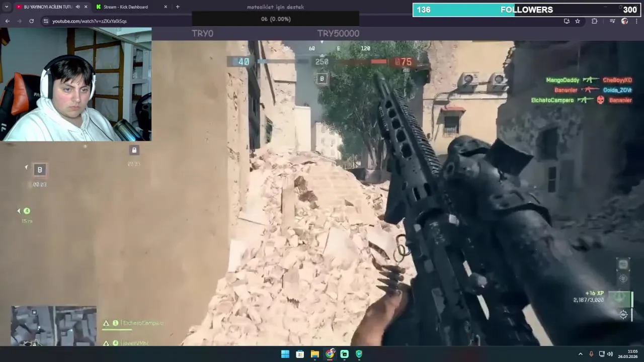The width and height of the screenshot is (644, 362).
Task: Open the Chrome extensions puzzle menu
Action: point(595,21)
